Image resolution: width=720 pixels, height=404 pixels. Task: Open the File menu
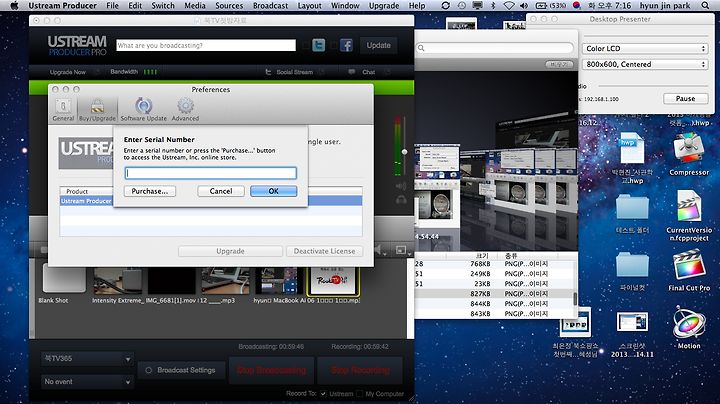[112, 6]
